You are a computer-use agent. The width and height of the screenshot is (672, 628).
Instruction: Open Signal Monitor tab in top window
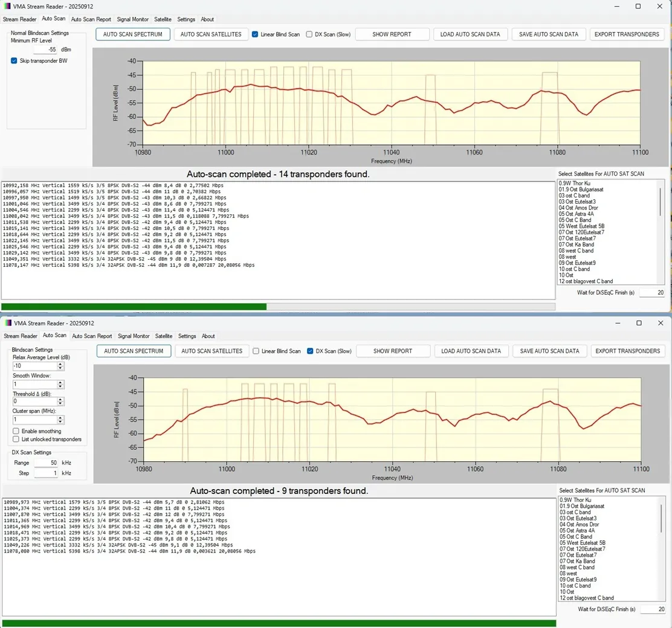tap(132, 19)
